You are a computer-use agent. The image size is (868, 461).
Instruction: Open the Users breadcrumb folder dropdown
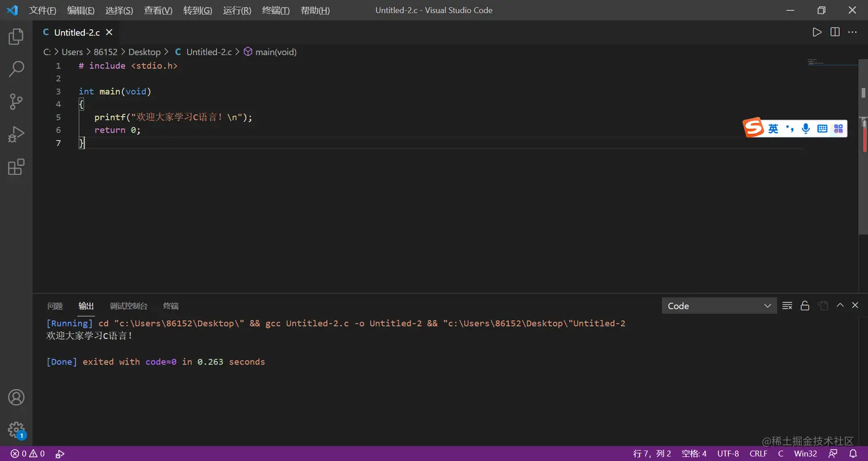click(72, 52)
